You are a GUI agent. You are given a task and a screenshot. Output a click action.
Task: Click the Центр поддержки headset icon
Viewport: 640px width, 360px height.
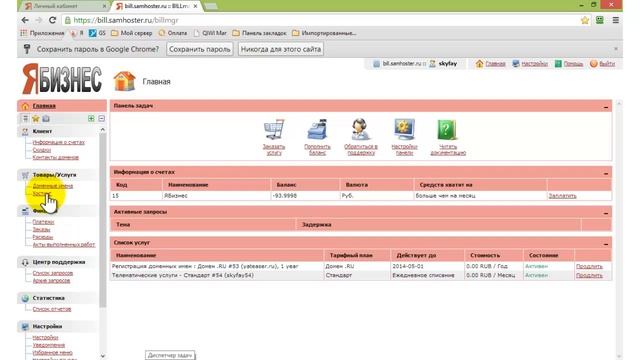pos(25,262)
